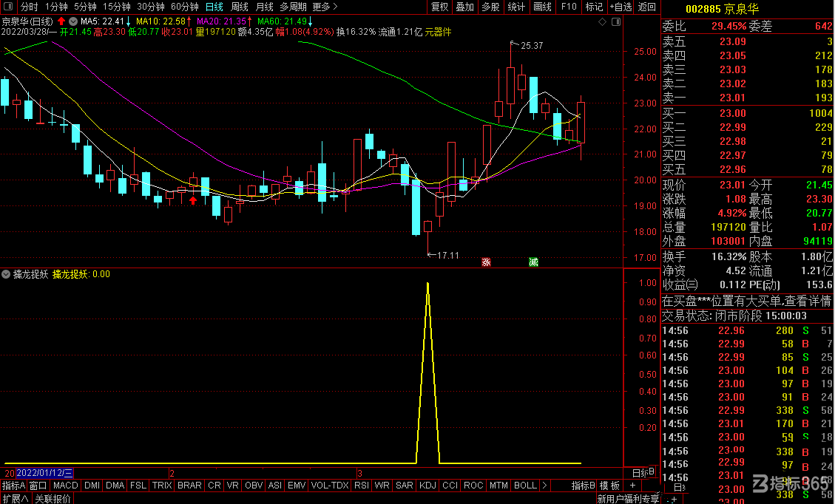Viewport: 835px width, 504px height.
Task: Click the red up-arrow signal under candles
Action: click(193, 200)
